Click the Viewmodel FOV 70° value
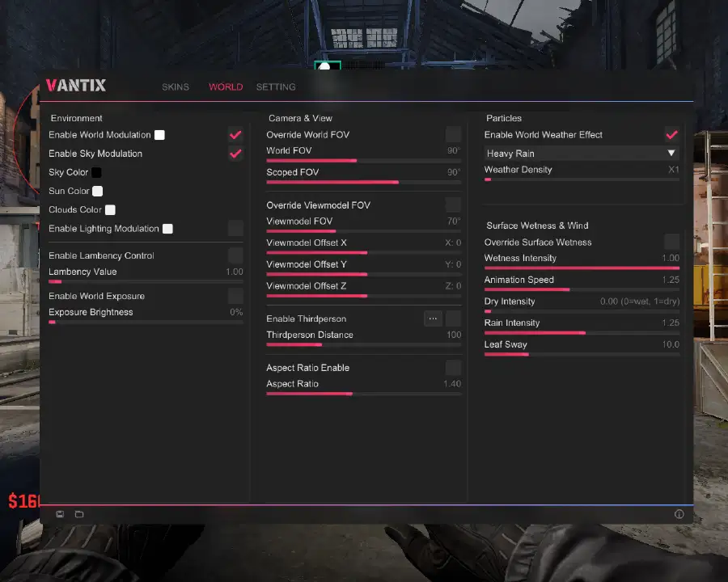 click(x=454, y=221)
